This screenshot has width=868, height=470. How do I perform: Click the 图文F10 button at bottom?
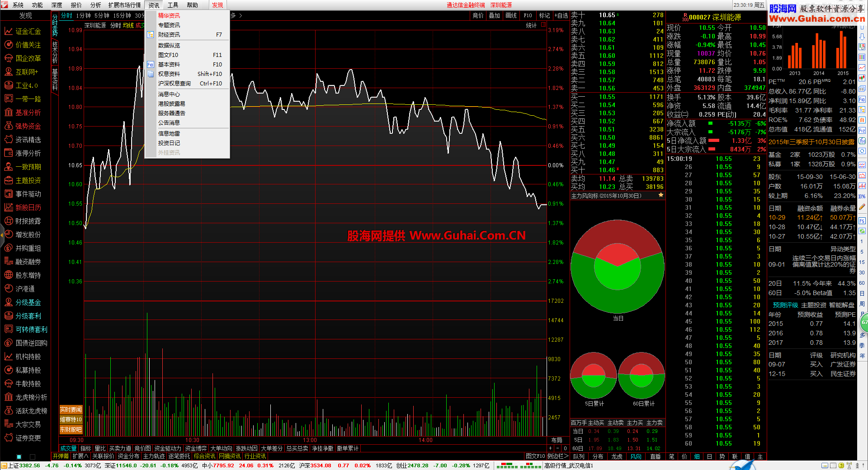(535, 456)
